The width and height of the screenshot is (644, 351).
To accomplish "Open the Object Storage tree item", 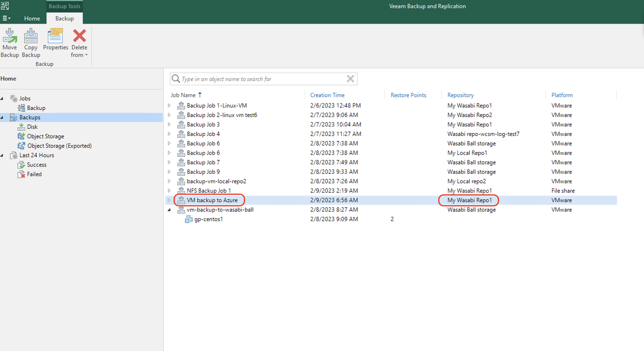I will tap(45, 136).
